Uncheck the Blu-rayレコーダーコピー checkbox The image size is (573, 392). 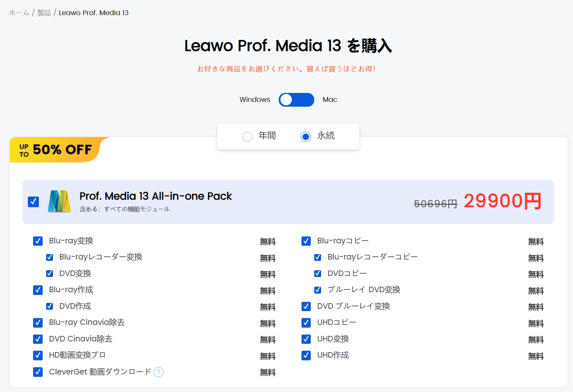pos(318,257)
